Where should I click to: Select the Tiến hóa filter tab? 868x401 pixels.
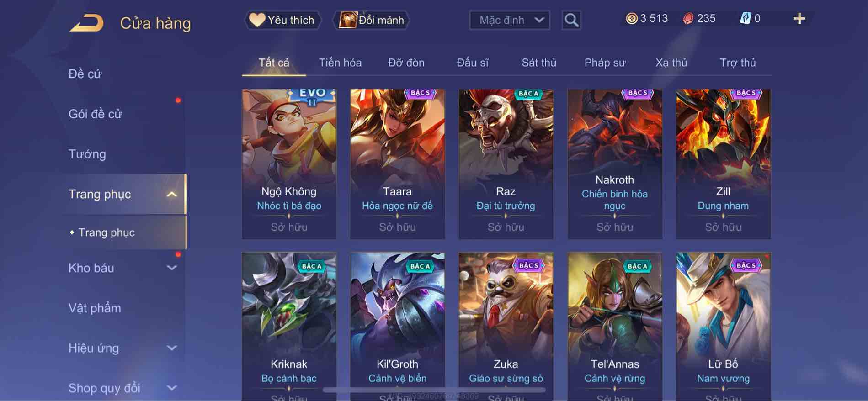click(340, 63)
